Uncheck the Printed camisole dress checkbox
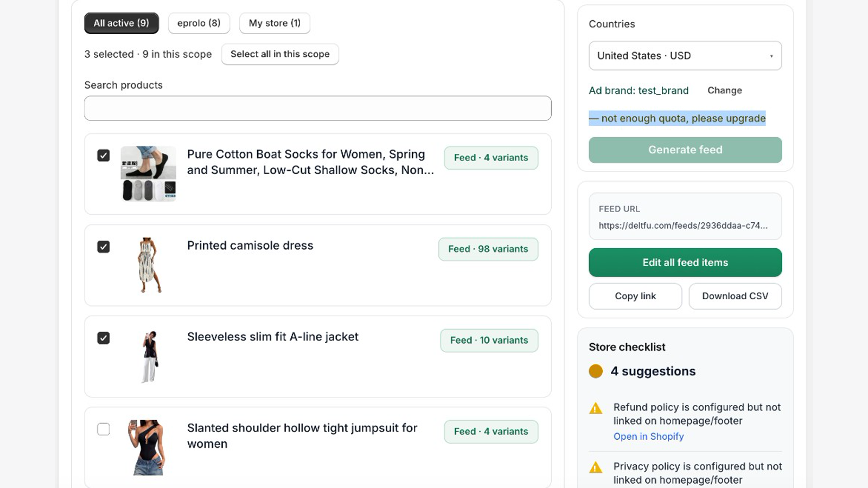Image resolution: width=868 pixels, height=488 pixels. (103, 247)
